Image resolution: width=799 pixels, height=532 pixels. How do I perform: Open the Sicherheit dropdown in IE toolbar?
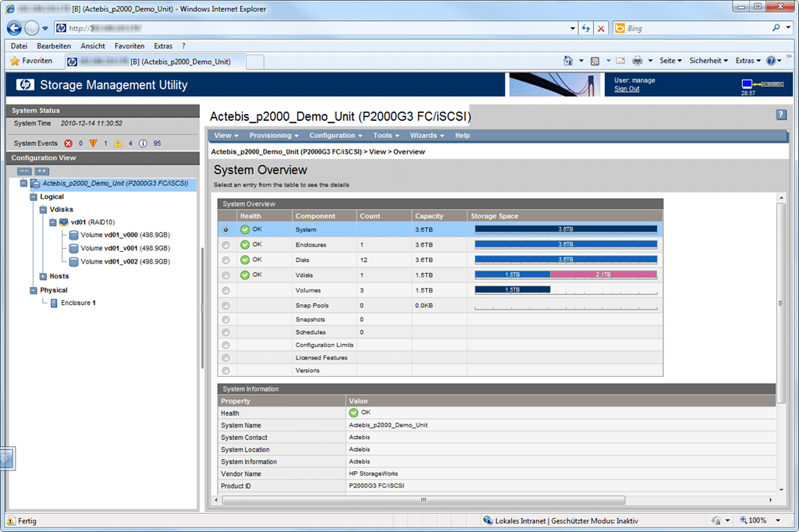click(708, 61)
